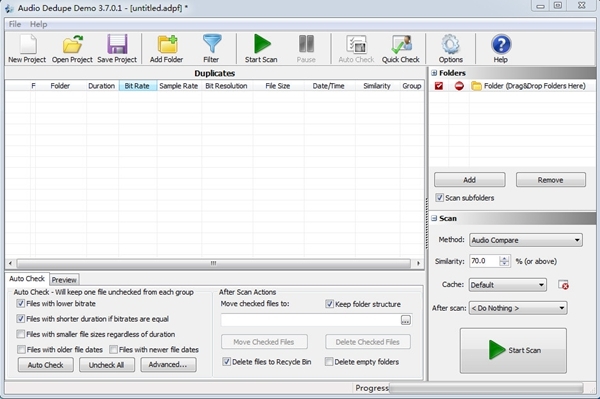Sort by the Sample Rate column header

coord(179,86)
